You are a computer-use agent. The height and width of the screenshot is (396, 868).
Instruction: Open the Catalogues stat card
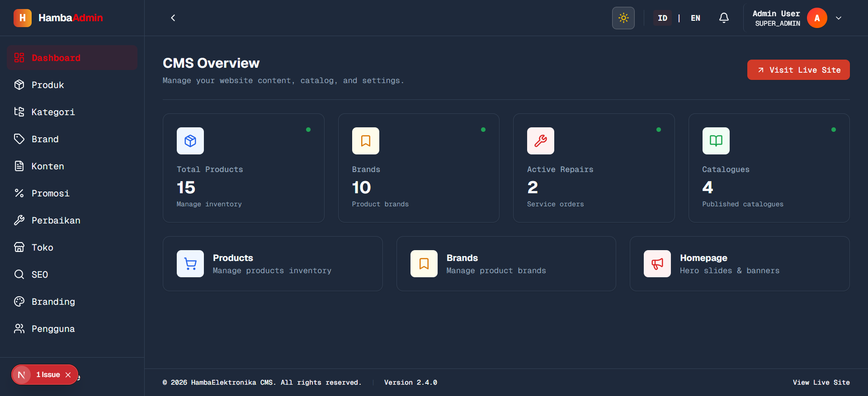coord(769,168)
